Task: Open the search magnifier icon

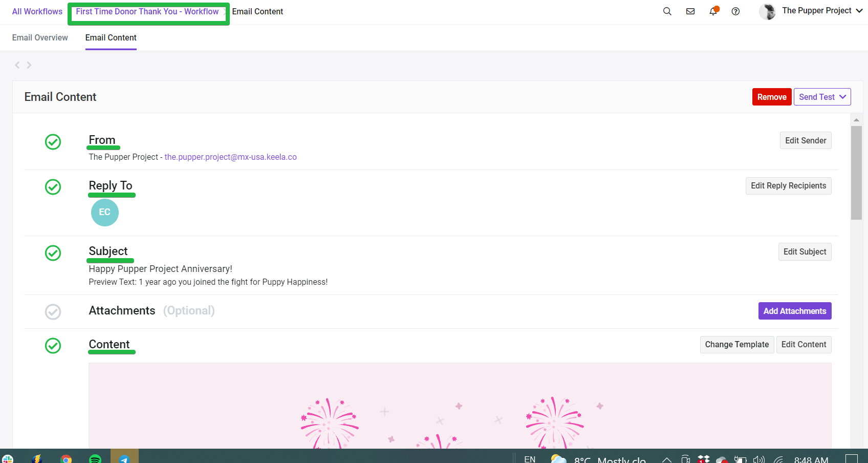Action: coord(667,11)
